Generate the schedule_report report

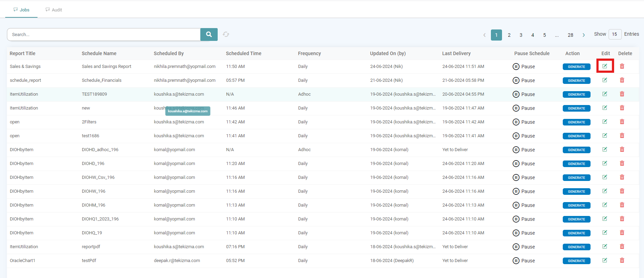coord(576,80)
